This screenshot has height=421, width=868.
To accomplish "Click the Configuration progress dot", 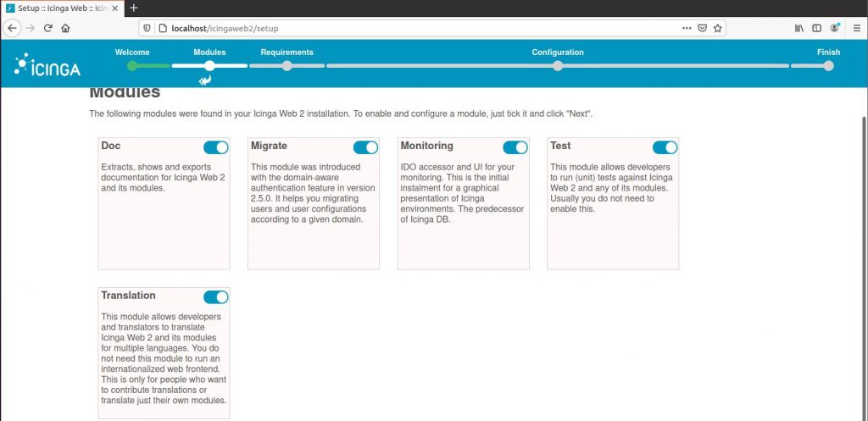I will pos(558,66).
